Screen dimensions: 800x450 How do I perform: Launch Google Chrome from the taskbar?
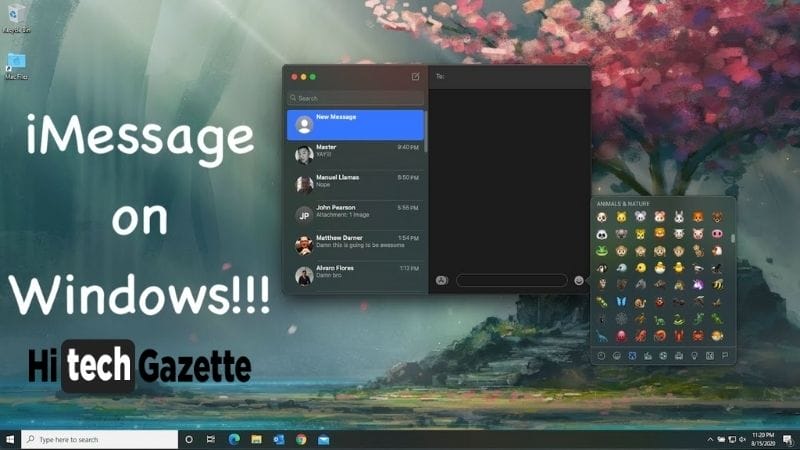point(301,439)
